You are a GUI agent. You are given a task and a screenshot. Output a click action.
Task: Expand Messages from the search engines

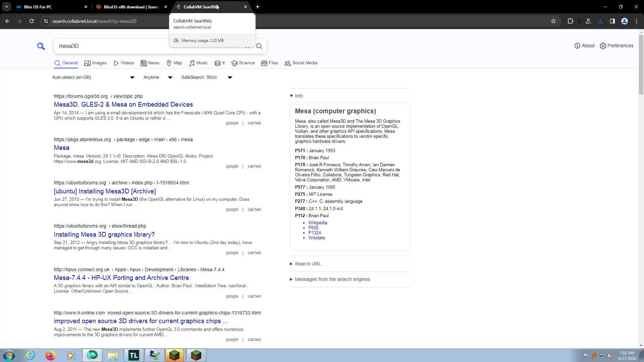pos(332,279)
